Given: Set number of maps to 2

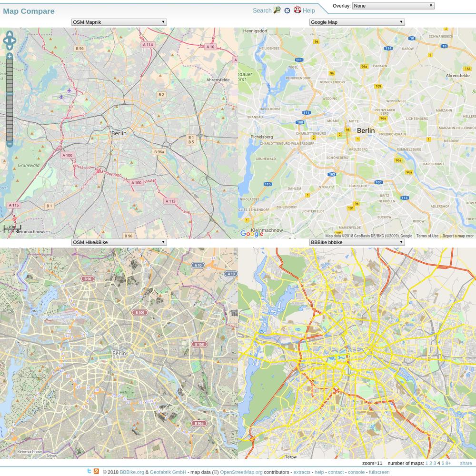Looking at the screenshot, I should tap(430, 463).
